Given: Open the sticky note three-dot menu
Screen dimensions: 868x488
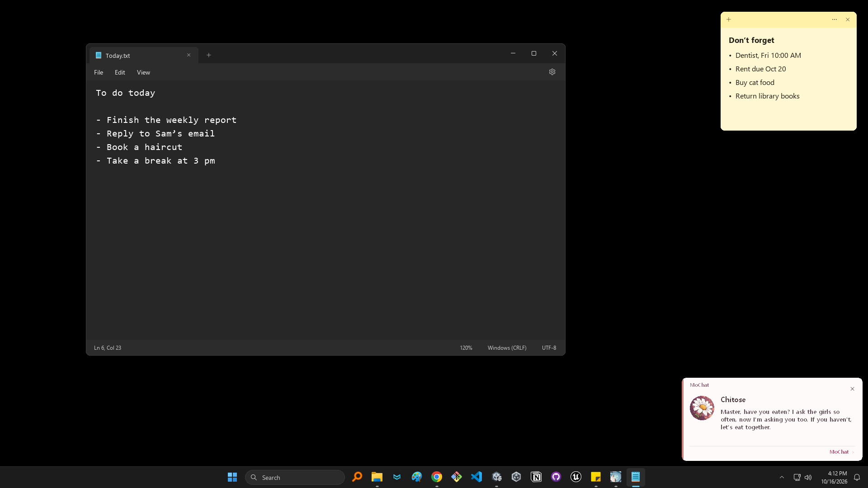Looking at the screenshot, I should click(x=835, y=19).
